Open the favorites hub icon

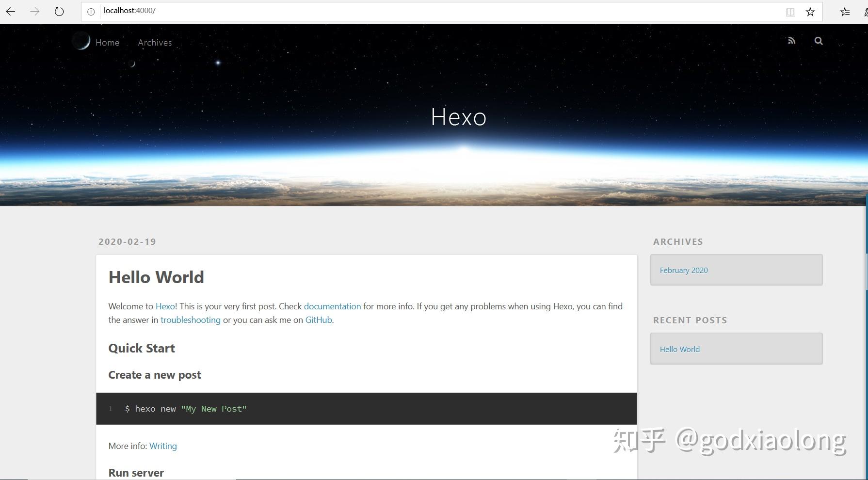click(845, 11)
